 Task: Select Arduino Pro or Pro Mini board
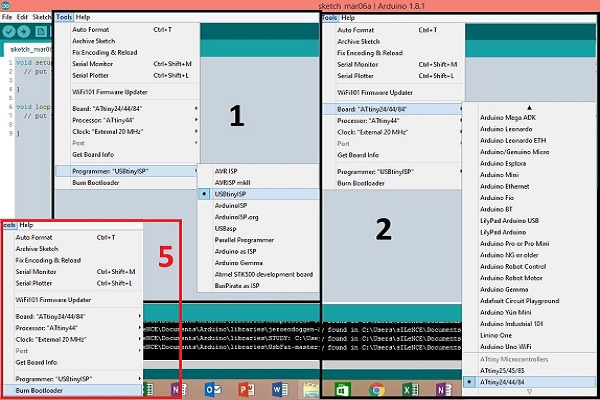pyautogui.click(x=515, y=243)
